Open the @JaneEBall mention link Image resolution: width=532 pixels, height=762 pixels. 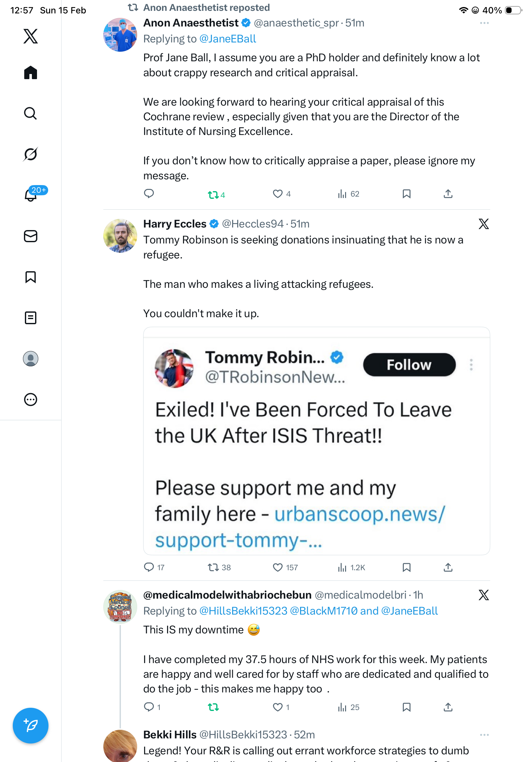pos(227,39)
